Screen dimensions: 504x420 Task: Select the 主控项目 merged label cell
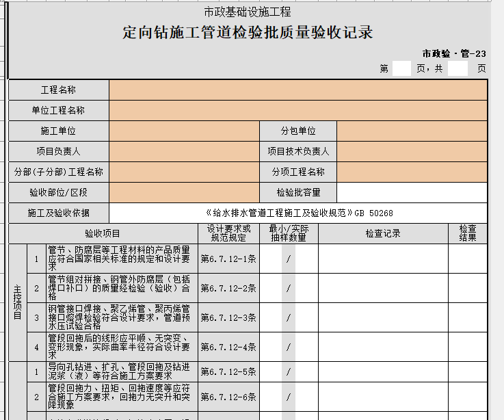click(17, 303)
